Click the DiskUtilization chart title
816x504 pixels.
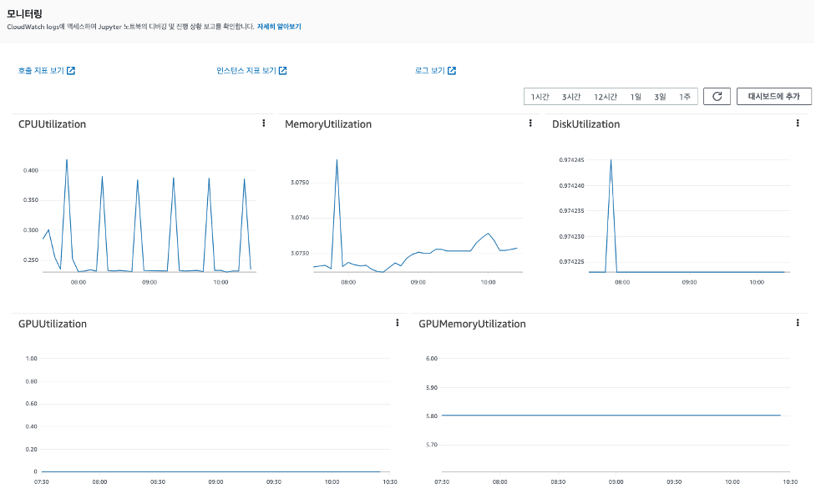[586, 123]
